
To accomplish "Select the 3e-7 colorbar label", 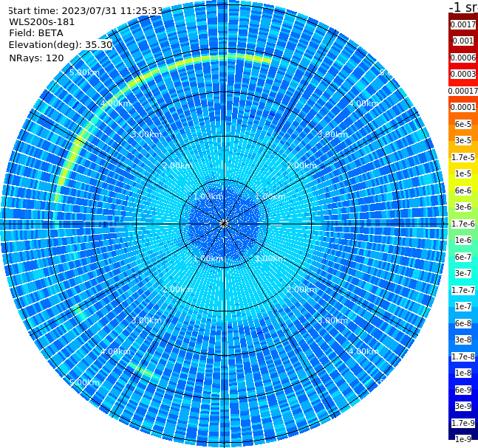I will 463,273.
